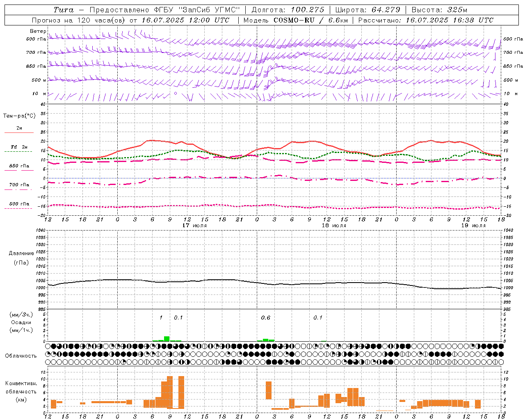Click the "Конвективн." convective cloud label
This screenshot has width=525, height=420.
21,383
